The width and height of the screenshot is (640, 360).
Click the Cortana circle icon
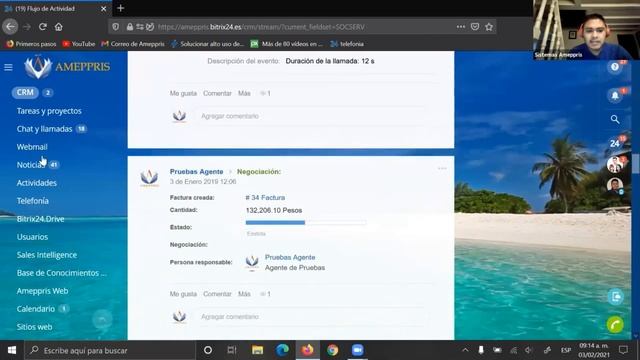pos(208,350)
